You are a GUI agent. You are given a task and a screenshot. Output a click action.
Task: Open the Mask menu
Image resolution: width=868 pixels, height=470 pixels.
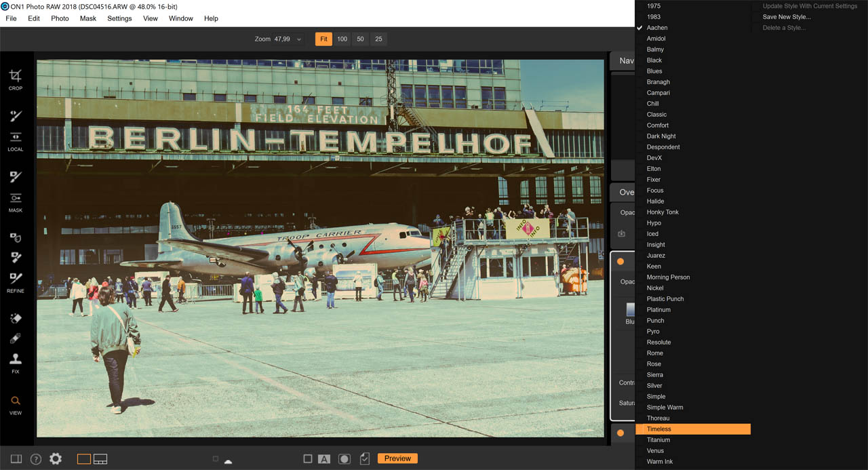click(x=88, y=18)
